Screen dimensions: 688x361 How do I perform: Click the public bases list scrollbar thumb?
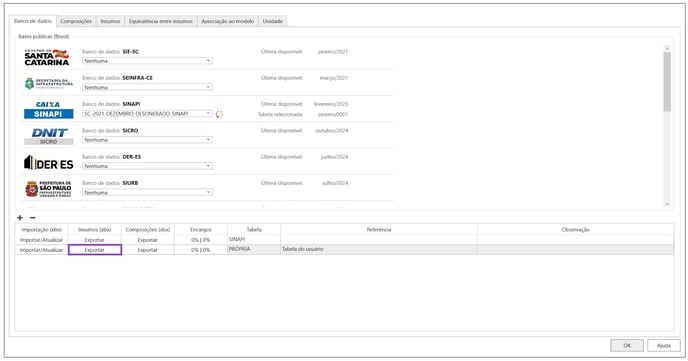667,82
